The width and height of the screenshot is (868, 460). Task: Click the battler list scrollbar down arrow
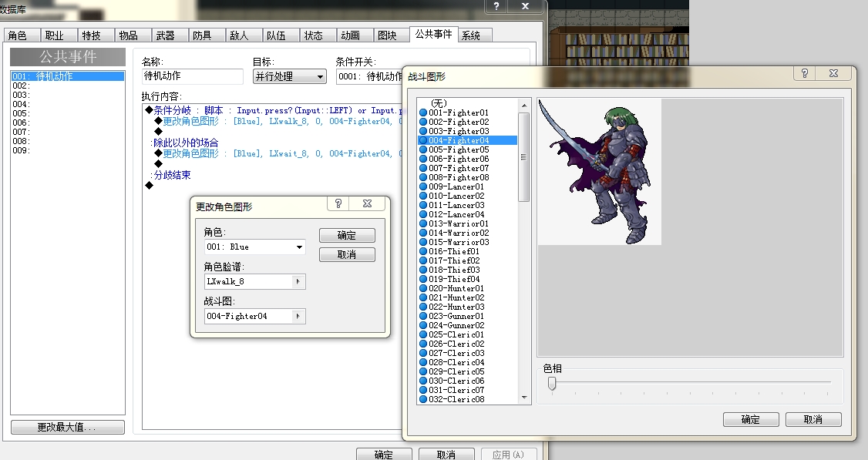[x=523, y=398]
